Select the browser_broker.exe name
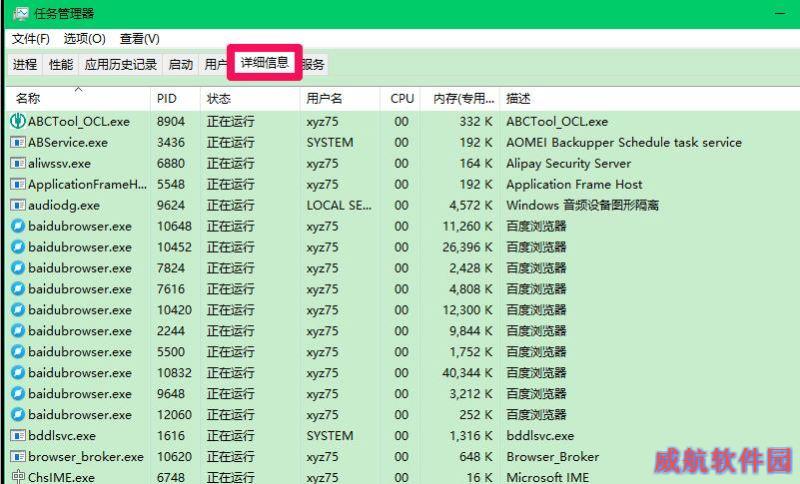Screen dimensions: 800x484 (x=86, y=456)
